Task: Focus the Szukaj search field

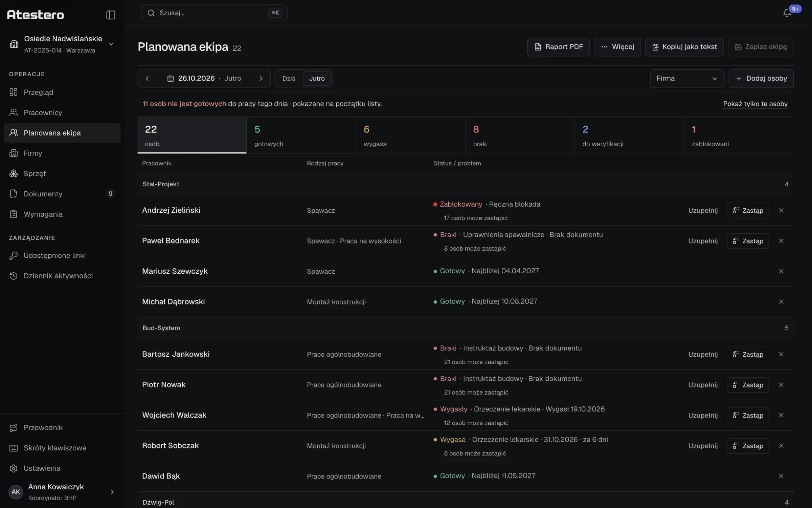Action: [214, 13]
